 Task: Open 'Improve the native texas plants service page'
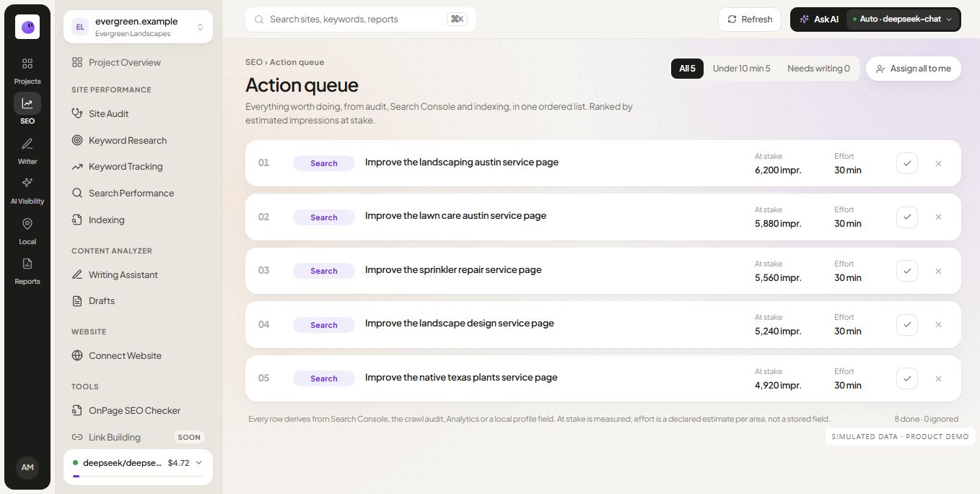[461, 377]
